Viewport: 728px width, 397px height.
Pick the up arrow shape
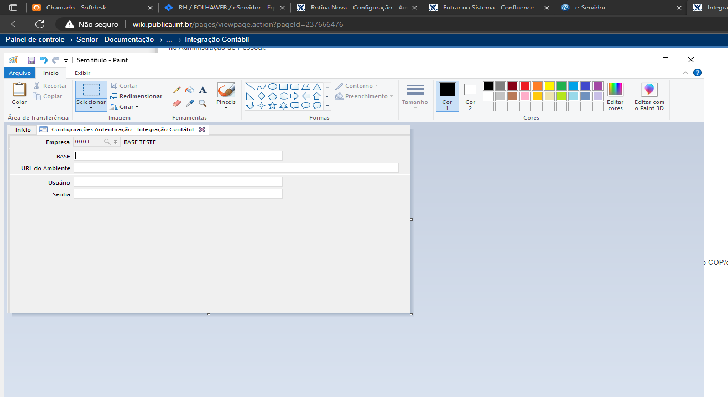(317, 96)
